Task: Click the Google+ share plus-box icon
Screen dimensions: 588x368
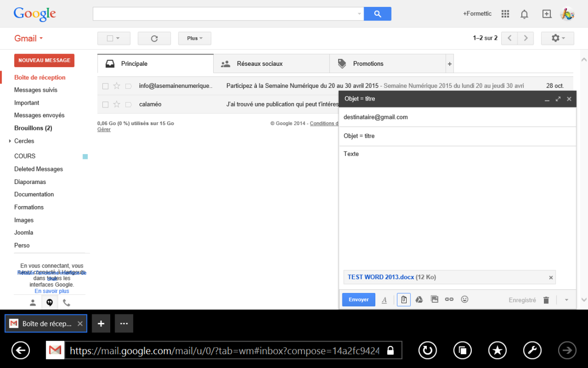Action: pyautogui.click(x=547, y=14)
